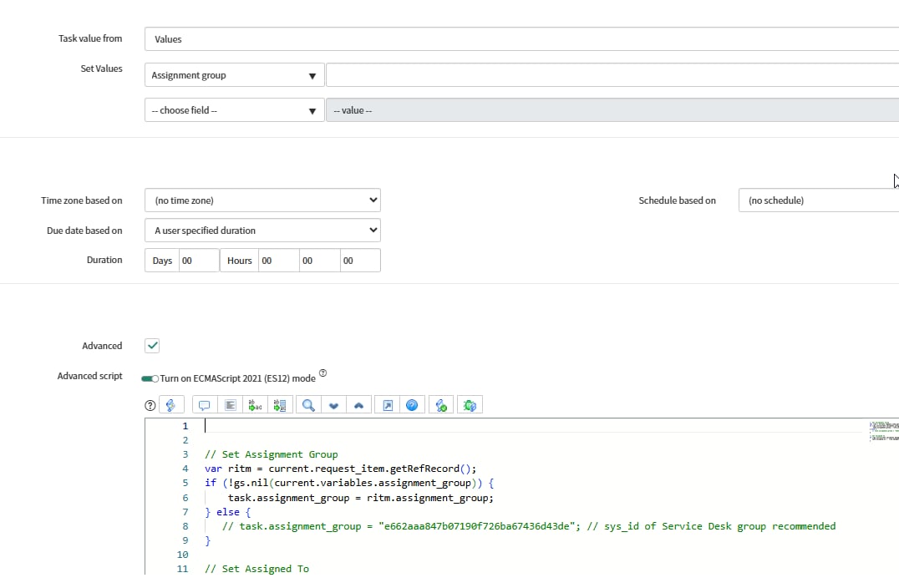Uncheck the Advanced checkbox
The width and height of the screenshot is (899, 588).
pyautogui.click(x=152, y=346)
